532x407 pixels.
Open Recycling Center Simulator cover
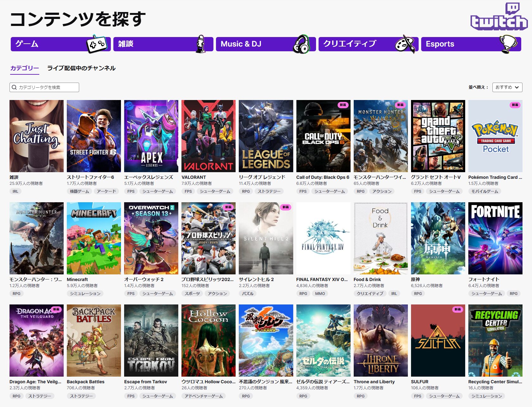pyautogui.click(x=495, y=341)
